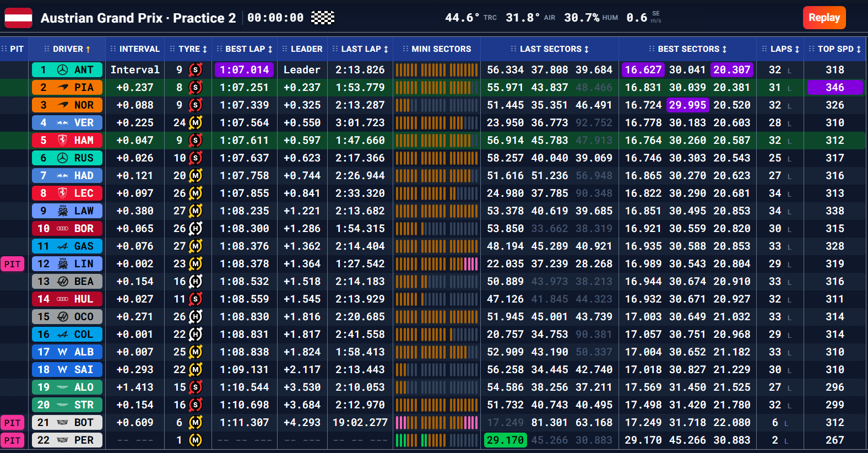
Task: Click the PIT badge for PER
Action: point(12,440)
